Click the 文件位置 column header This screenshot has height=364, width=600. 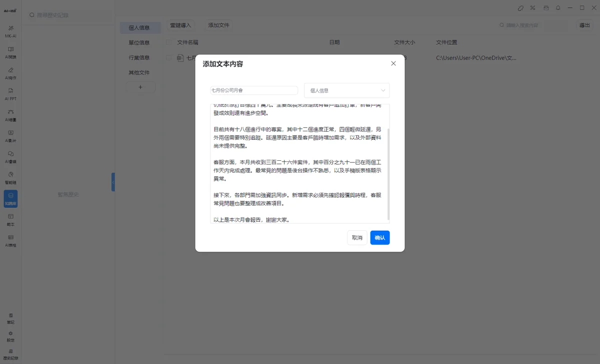446,42
